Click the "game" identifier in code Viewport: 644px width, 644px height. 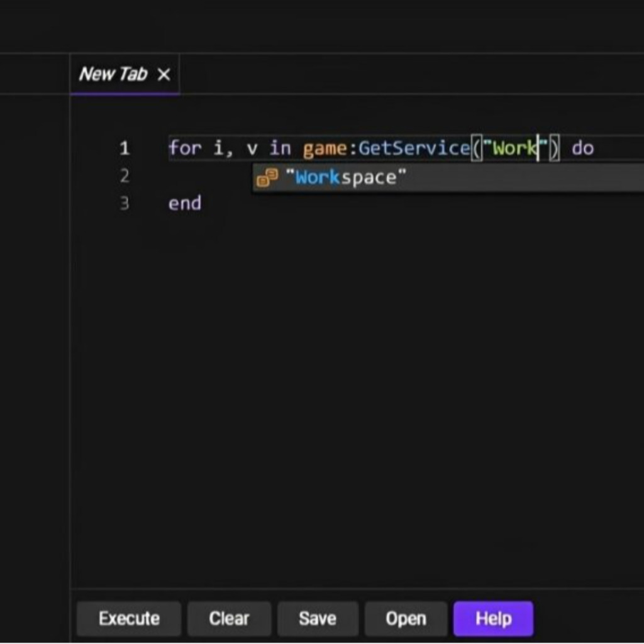point(325,149)
